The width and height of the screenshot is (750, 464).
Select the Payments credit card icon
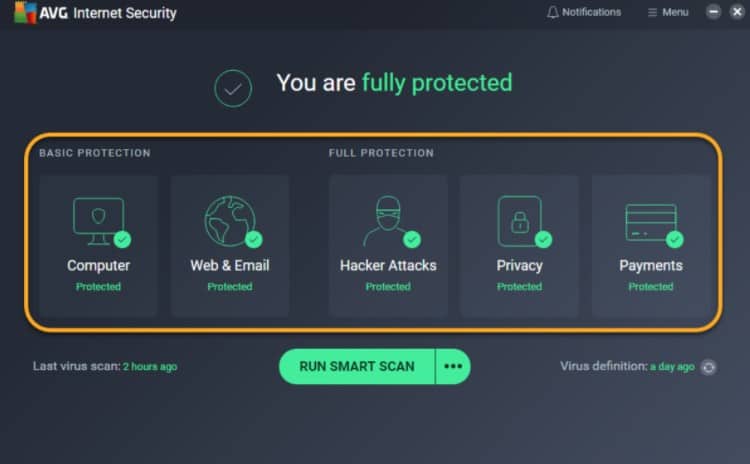(651, 223)
